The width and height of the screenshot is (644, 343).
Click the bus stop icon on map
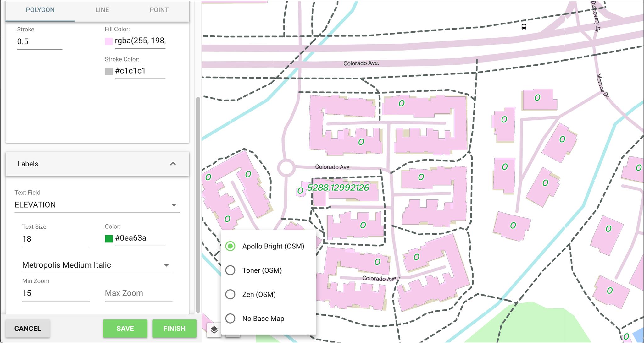(524, 27)
